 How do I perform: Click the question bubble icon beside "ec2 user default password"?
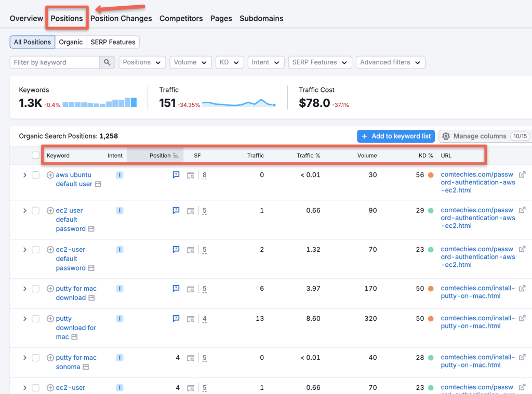click(176, 210)
